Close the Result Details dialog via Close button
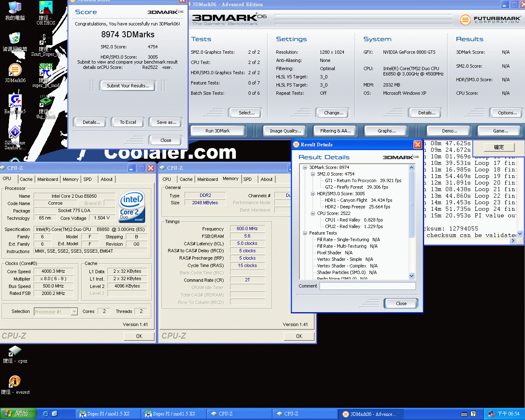The height and width of the screenshot is (420, 525). (x=401, y=304)
